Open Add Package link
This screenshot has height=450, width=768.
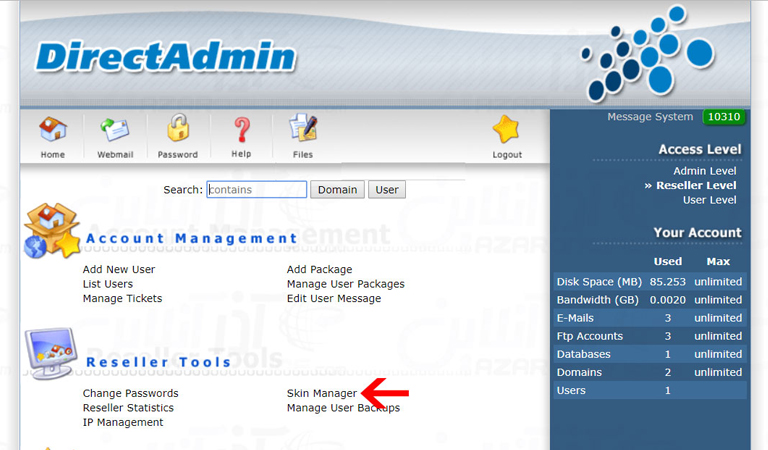pos(319,269)
